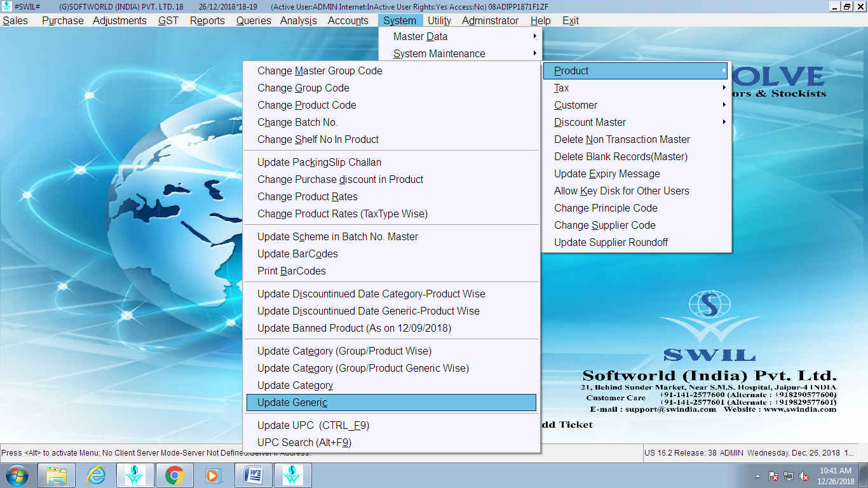The height and width of the screenshot is (488, 868).
Task: Open the Purchase menu
Action: click(62, 20)
